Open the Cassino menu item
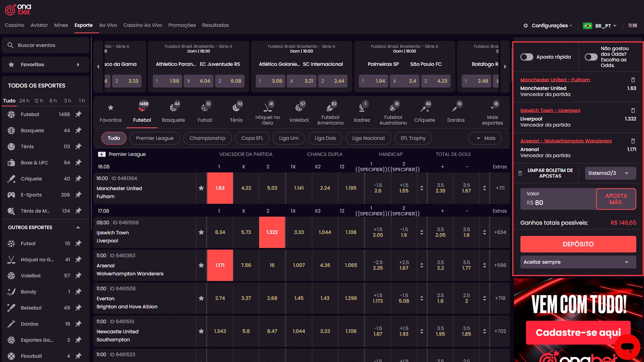Screen dimensions: 644x362 pos(14,25)
